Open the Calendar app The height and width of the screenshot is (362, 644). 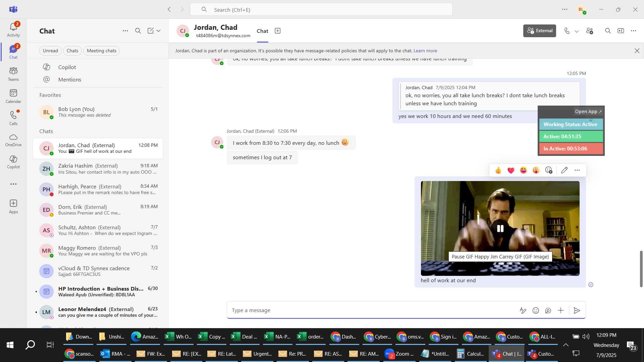[13, 96]
